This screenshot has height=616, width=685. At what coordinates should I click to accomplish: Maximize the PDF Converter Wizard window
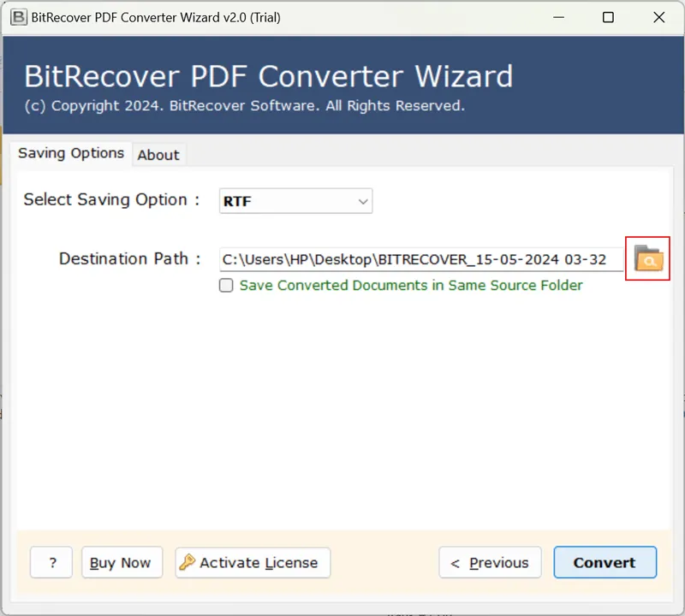pos(608,17)
